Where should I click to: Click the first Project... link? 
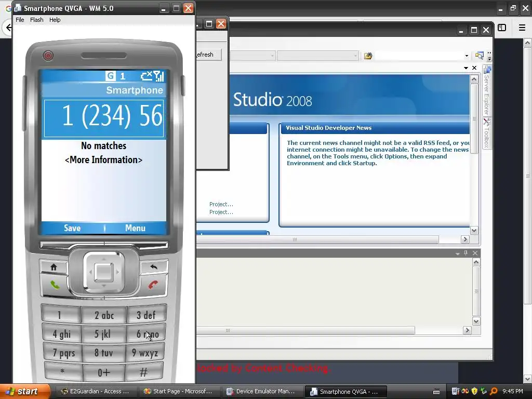click(221, 204)
